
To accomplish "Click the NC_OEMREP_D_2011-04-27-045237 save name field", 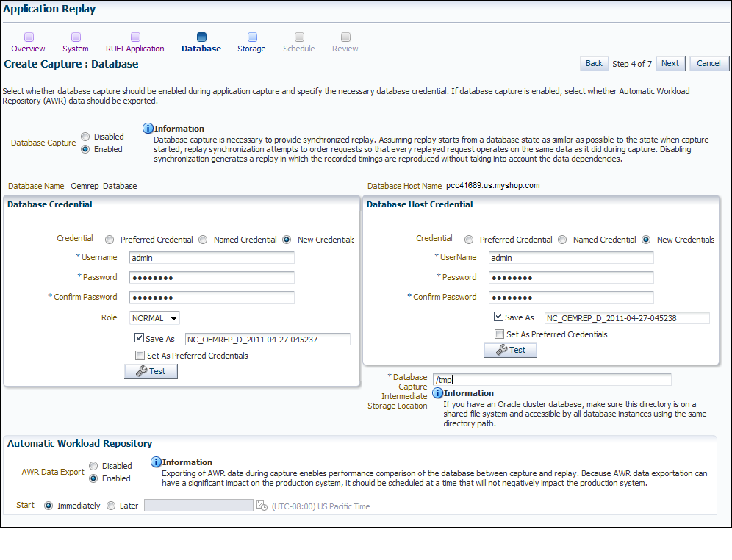I will click(x=268, y=340).
